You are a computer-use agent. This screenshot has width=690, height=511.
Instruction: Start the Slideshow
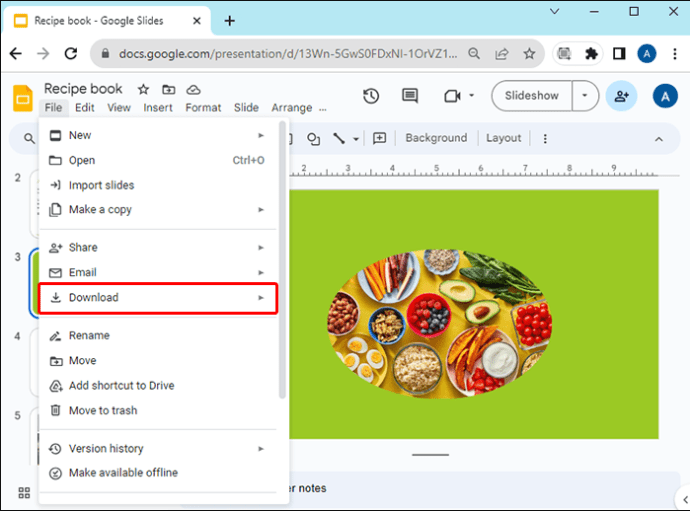click(532, 96)
